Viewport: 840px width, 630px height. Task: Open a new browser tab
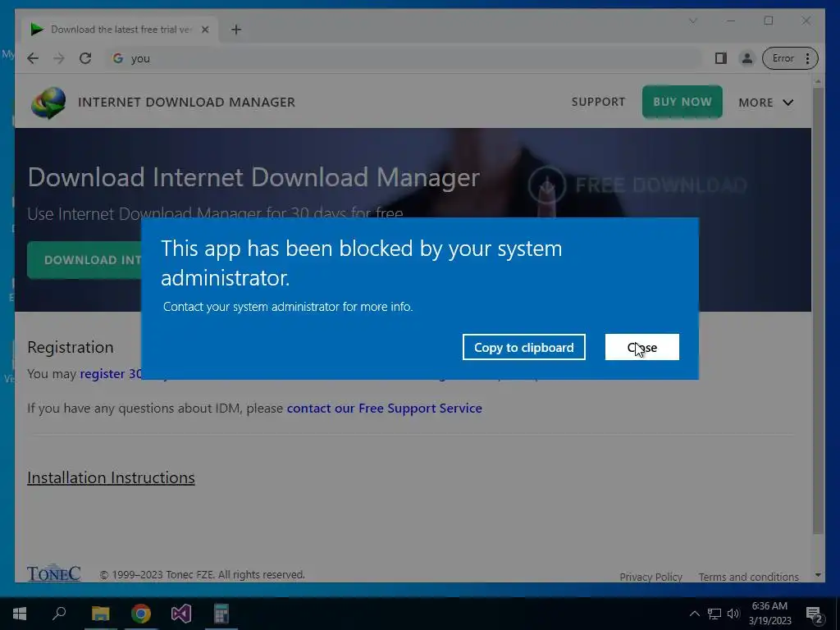(236, 30)
